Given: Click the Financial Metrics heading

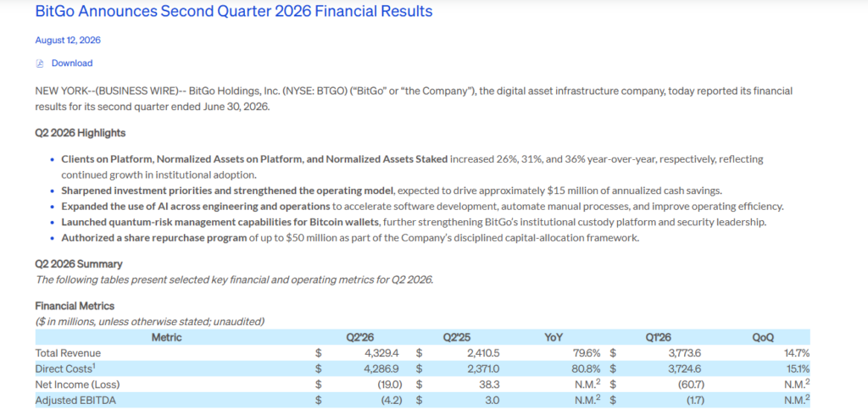Looking at the screenshot, I should tap(75, 306).
